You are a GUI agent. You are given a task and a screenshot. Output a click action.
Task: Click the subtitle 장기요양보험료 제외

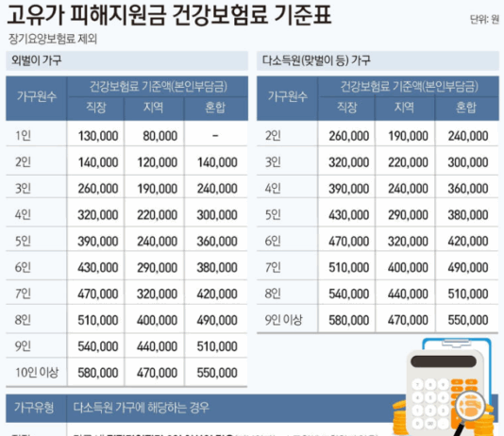coord(53,39)
